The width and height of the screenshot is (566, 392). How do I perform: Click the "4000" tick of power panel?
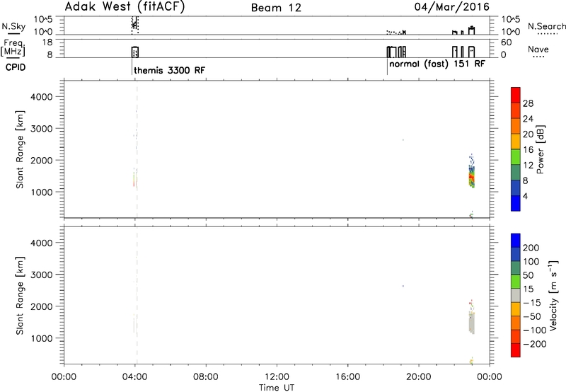tap(42, 97)
